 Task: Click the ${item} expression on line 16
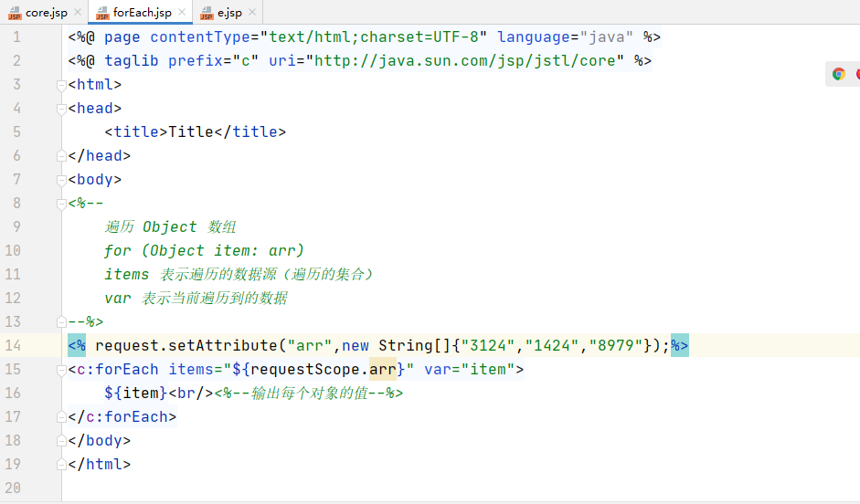(136, 393)
